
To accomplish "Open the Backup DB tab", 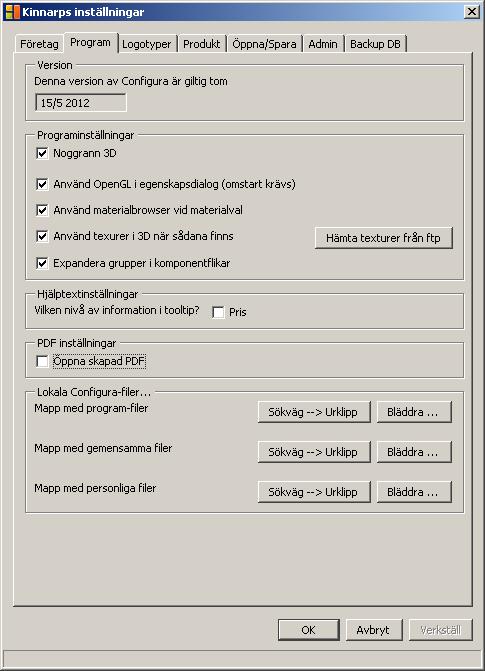I will pos(375,44).
